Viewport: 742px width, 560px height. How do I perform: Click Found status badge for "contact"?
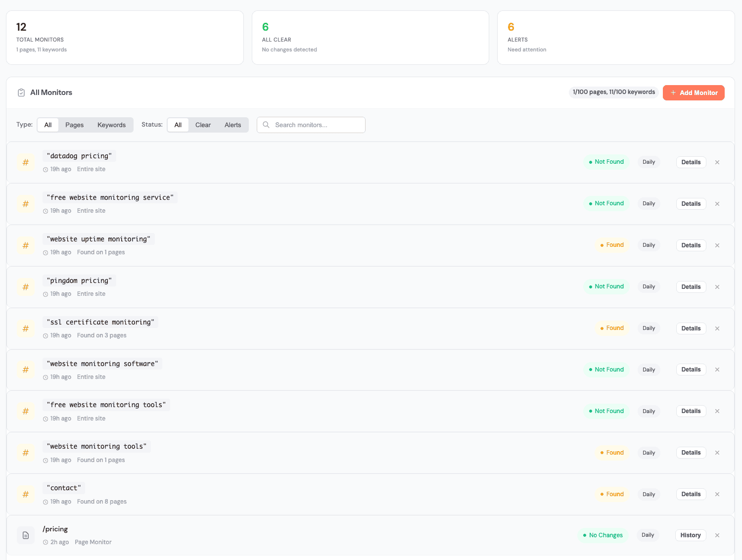pos(612,494)
